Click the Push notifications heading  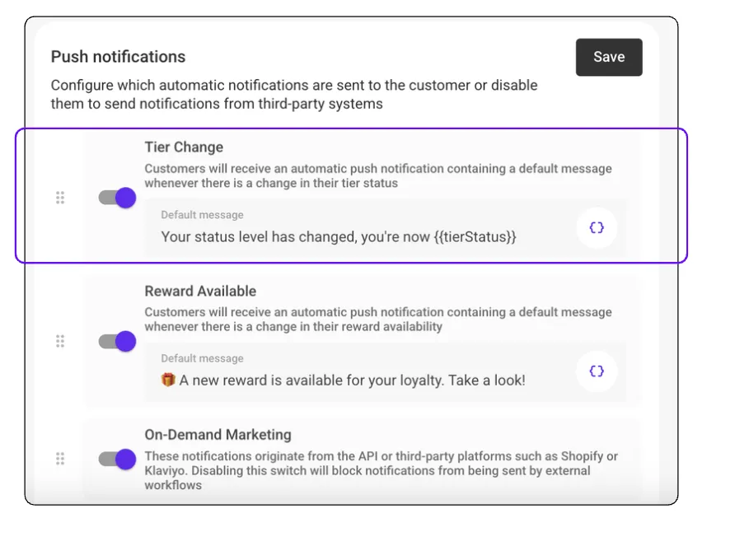tap(118, 57)
